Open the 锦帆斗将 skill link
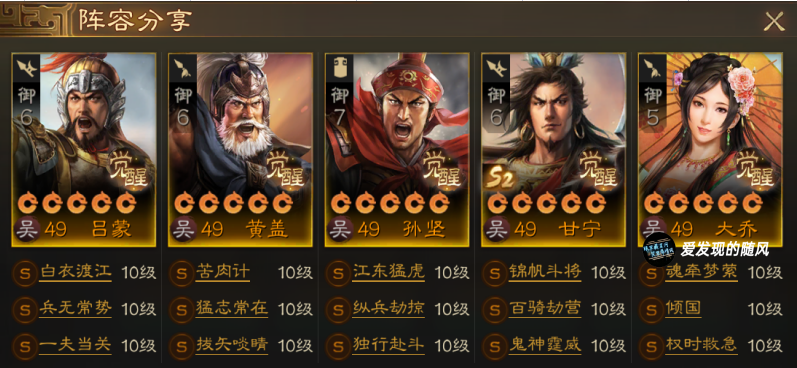797x368 pixels. (545, 272)
